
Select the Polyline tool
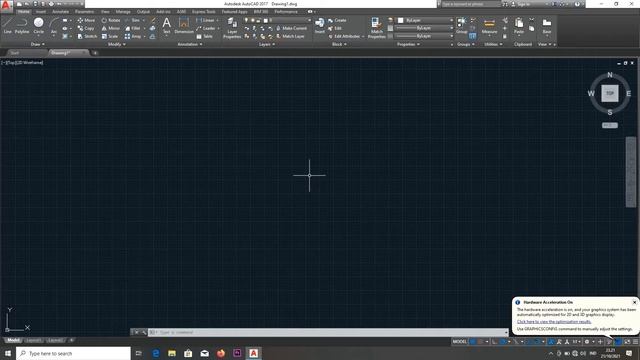tap(22, 25)
